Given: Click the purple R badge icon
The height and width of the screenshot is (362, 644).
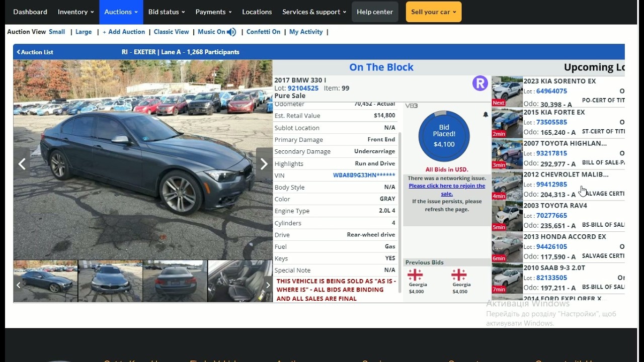Looking at the screenshot, I should pos(480,83).
